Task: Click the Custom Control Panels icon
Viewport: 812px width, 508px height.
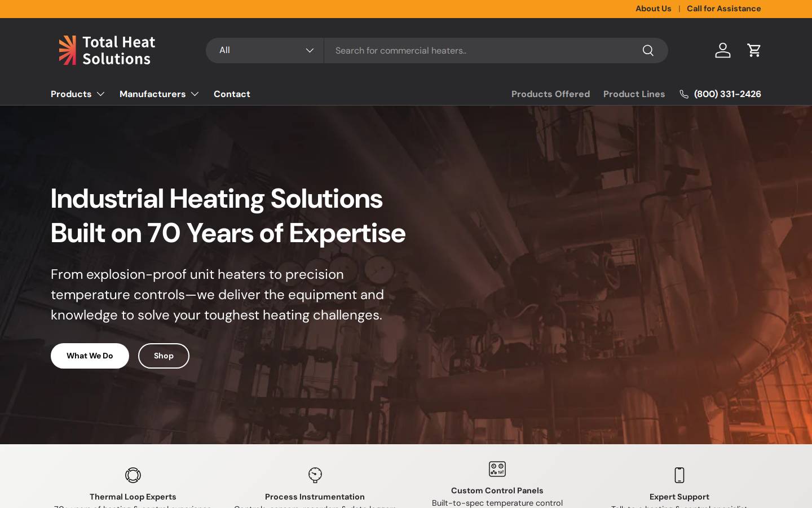Action: [x=497, y=469]
